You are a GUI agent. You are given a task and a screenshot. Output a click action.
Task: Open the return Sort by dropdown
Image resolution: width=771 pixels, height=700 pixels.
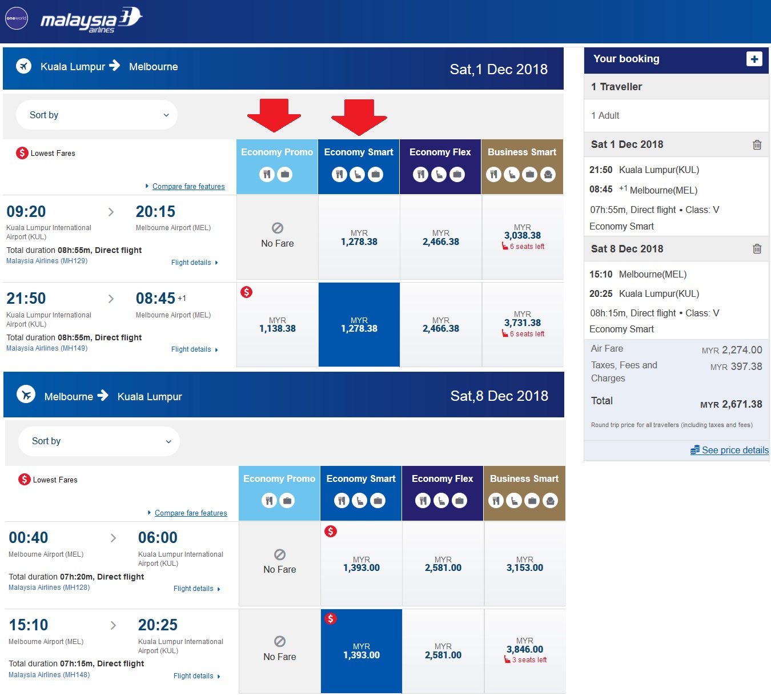(x=98, y=441)
